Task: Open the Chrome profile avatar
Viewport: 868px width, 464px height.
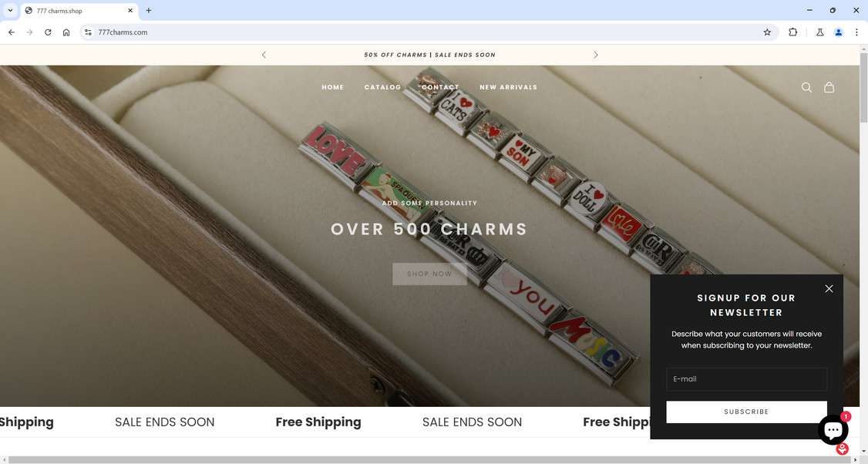Action: click(x=839, y=32)
